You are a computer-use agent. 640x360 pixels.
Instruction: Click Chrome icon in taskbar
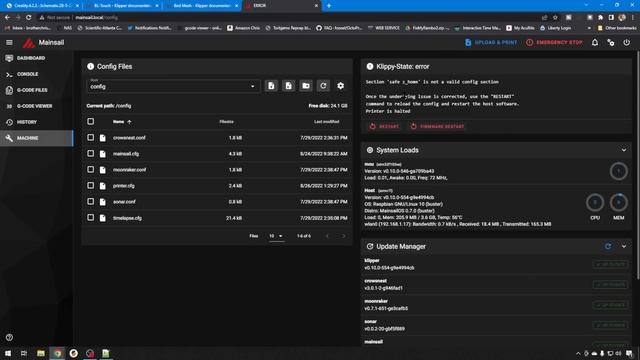pos(57,353)
